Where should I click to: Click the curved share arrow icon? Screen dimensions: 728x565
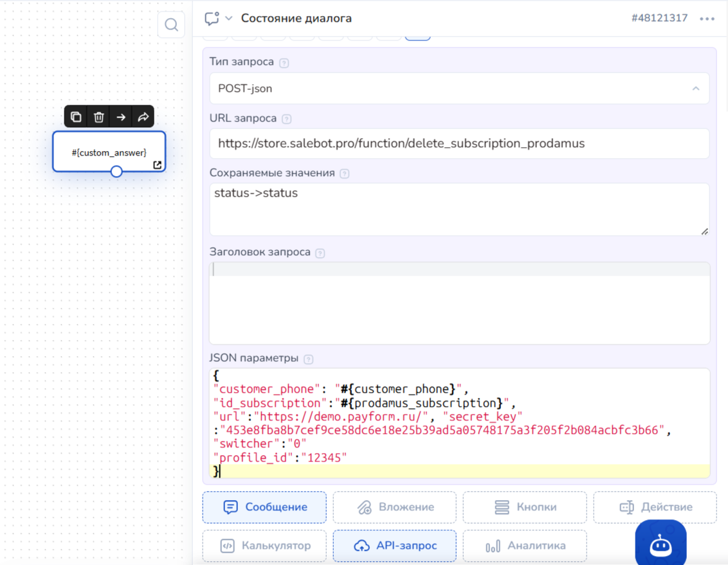(x=143, y=116)
